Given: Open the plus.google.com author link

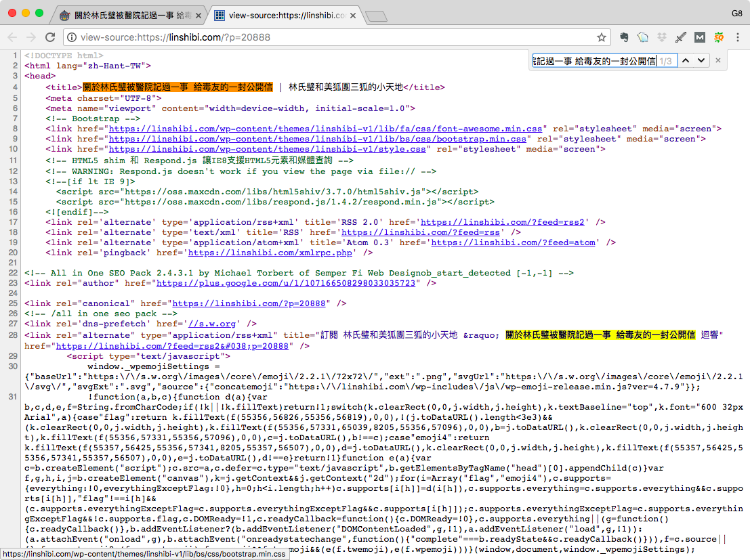Looking at the screenshot, I should [x=286, y=283].
